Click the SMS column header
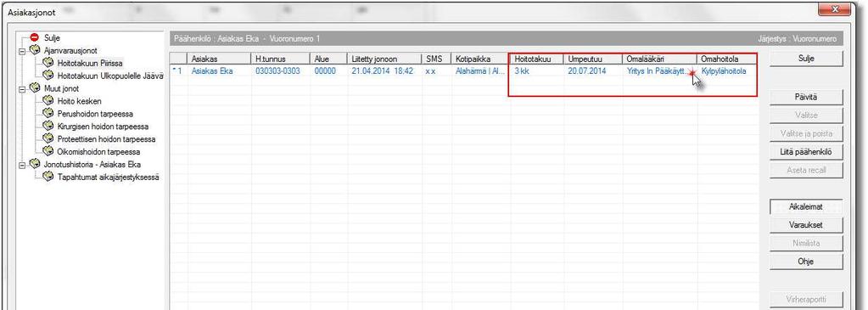The width and height of the screenshot is (868, 310). [436, 59]
